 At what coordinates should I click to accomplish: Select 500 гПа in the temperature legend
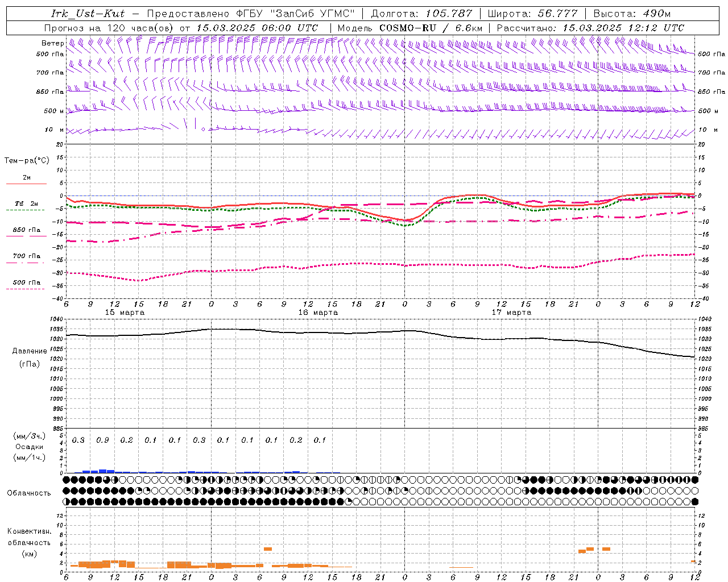tap(27, 282)
